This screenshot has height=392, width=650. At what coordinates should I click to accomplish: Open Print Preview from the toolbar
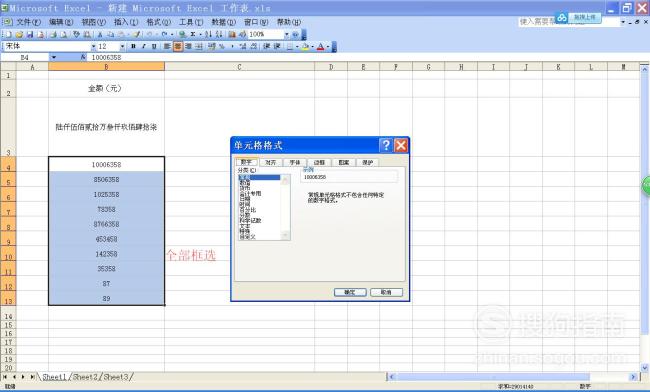coord(63,34)
